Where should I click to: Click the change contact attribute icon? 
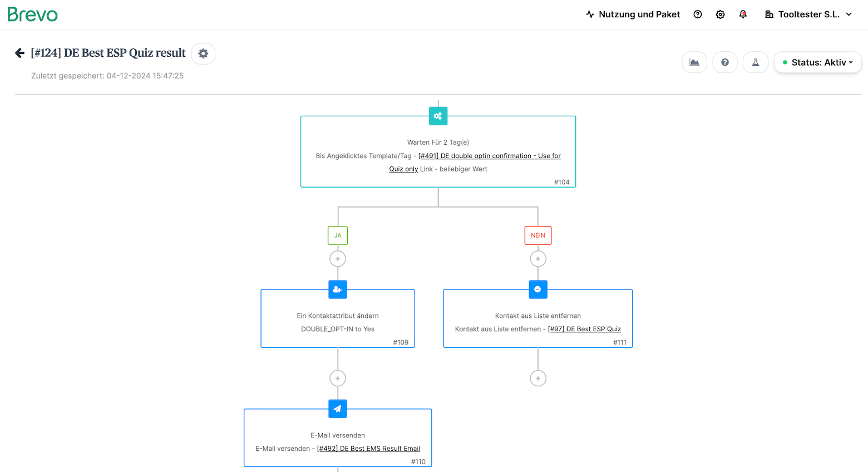(x=338, y=289)
